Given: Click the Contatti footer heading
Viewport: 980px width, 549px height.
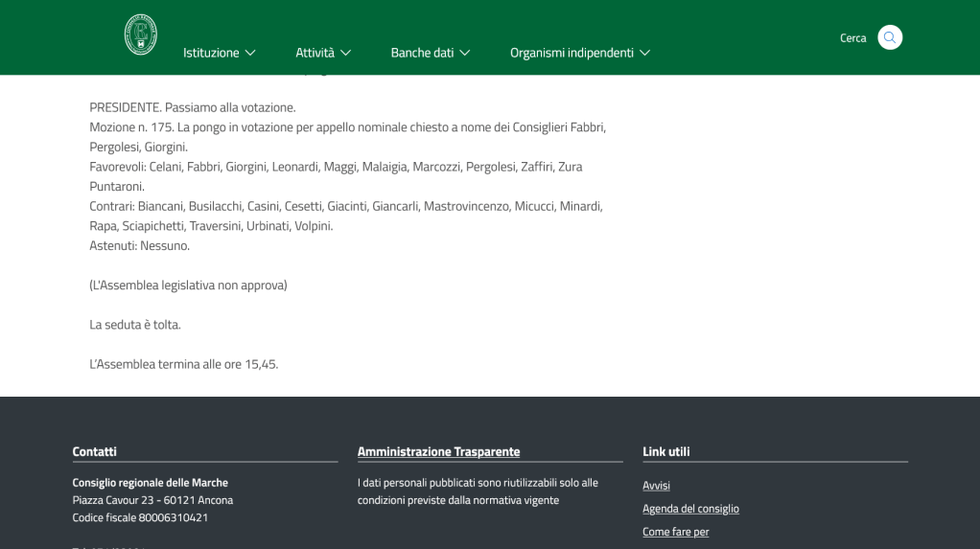Looking at the screenshot, I should point(94,451).
